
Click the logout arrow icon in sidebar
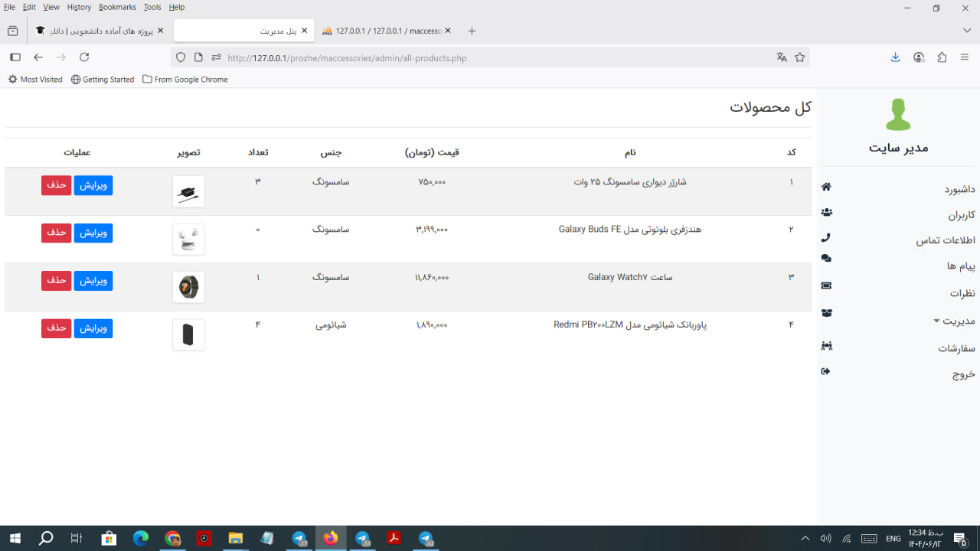(825, 372)
